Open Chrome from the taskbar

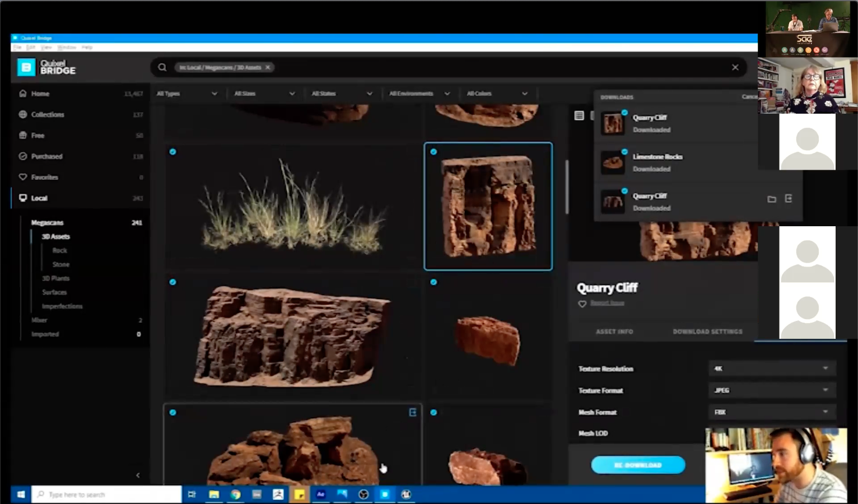tap(235, 494)
